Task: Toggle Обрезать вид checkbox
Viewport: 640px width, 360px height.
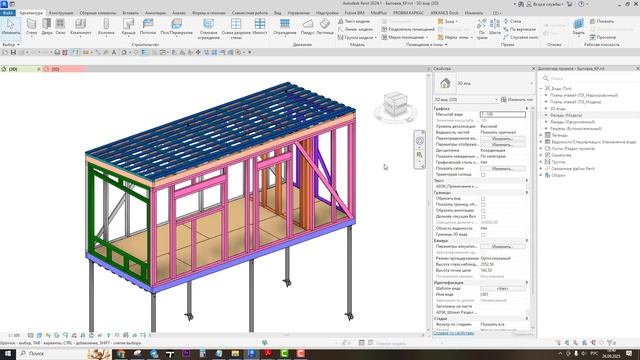Action: pyautogui.click(x=483, y=199)
